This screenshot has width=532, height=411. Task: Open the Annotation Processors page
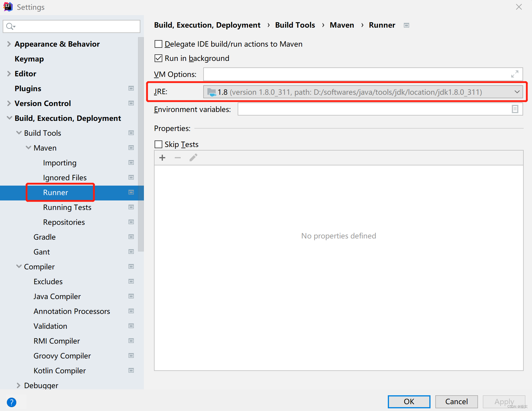[x=72, y=311]
